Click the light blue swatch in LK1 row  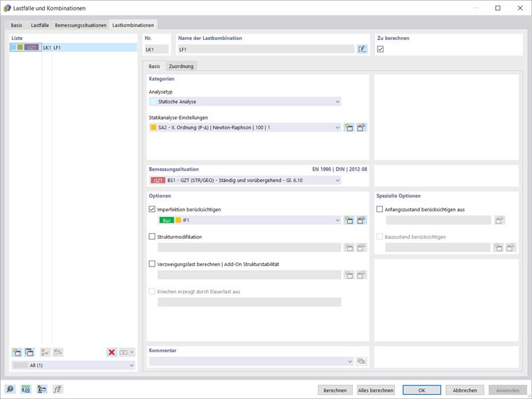(13, 48)
